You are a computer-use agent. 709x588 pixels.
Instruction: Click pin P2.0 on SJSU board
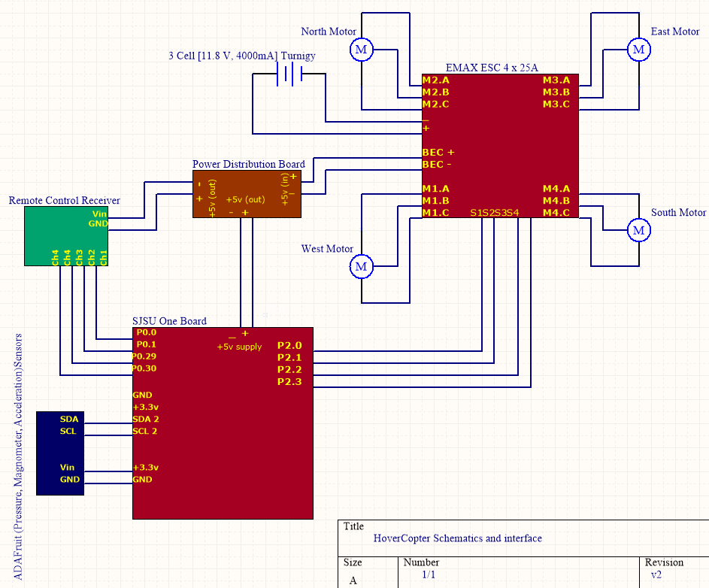[x=289, y=346]
